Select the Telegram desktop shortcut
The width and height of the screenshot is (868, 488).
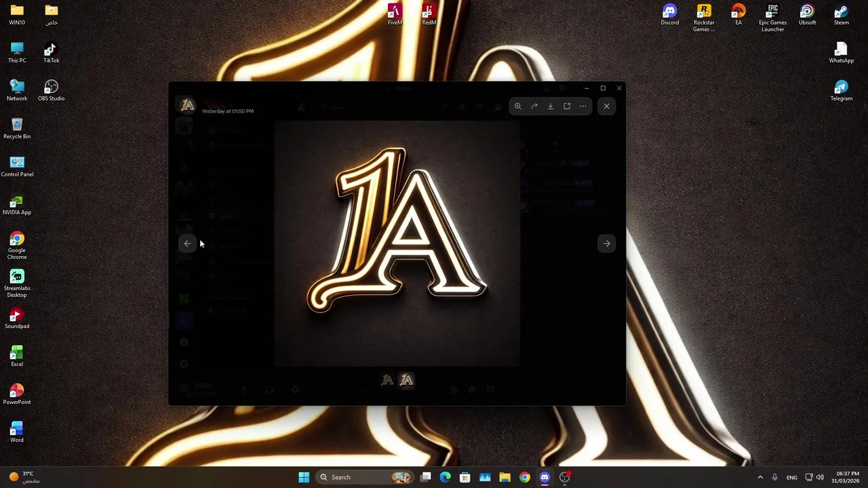pyautogui.click(x=842, y=90)
